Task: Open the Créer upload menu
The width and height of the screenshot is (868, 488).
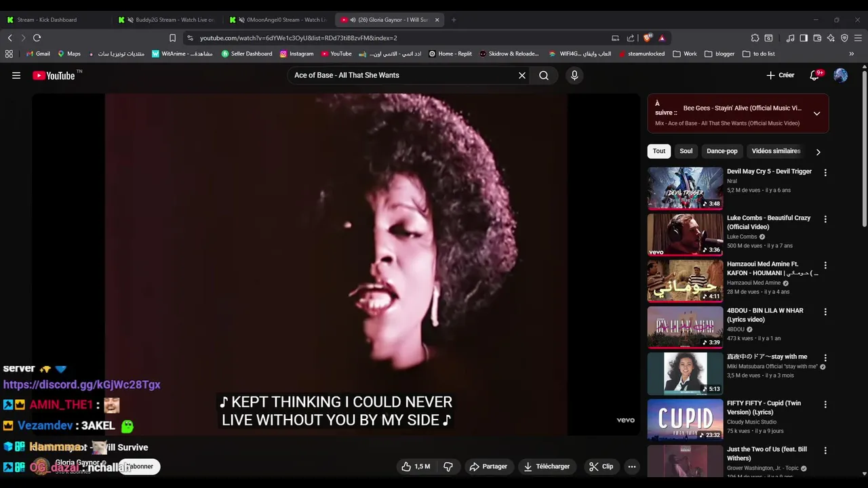Action: tap(780, 75)
